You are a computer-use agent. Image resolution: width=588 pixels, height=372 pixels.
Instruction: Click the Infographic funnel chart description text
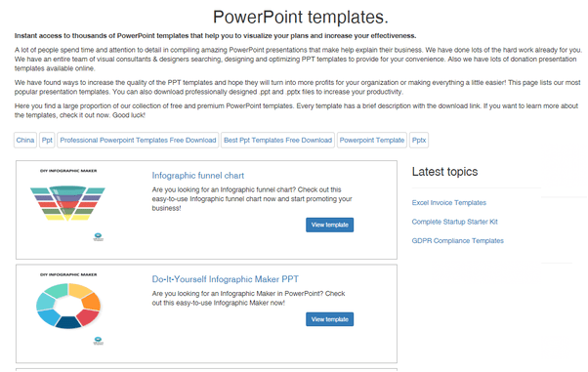pos(252,199)
